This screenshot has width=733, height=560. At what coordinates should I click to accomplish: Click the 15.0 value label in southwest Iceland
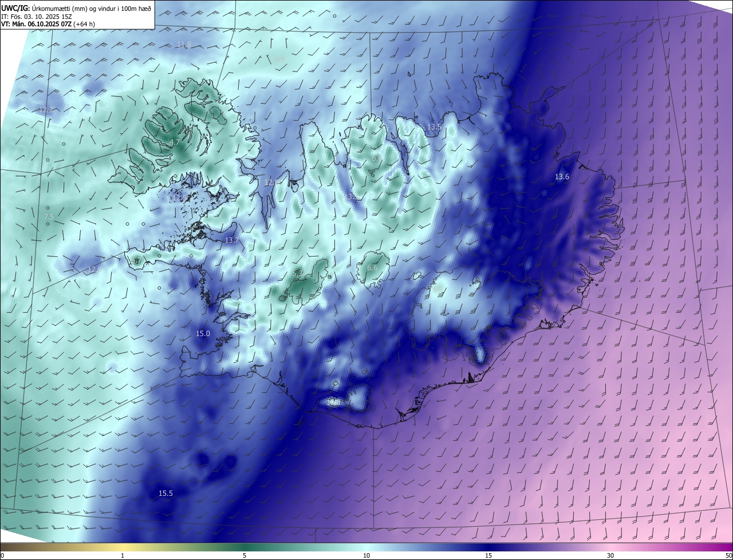tap(203, 333)
